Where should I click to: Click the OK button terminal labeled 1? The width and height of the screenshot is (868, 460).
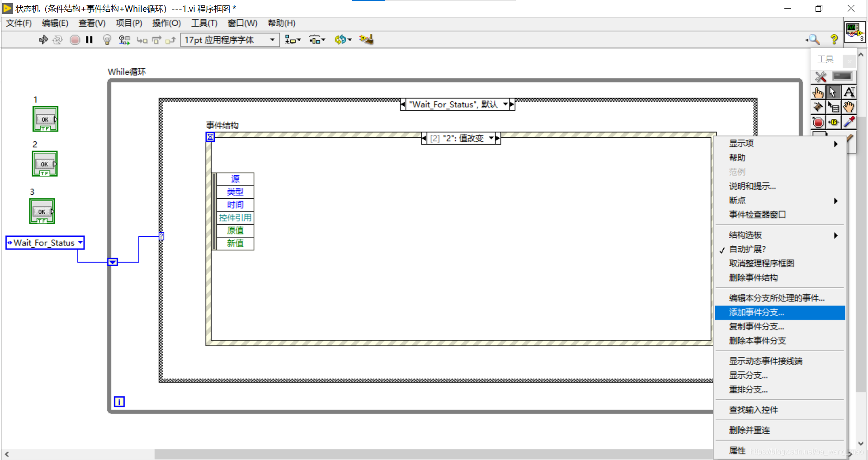click(45, 119)
